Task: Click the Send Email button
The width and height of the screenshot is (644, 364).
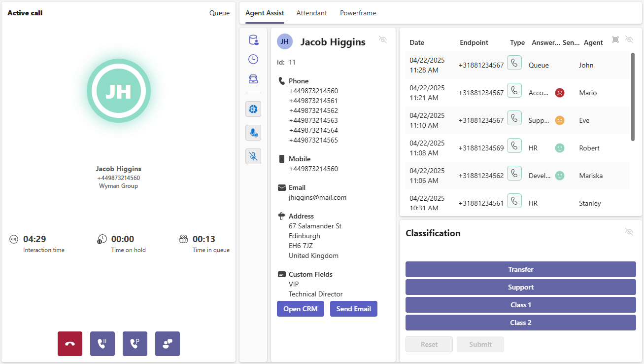Action: pyautogui.click(x=354, y=309)
